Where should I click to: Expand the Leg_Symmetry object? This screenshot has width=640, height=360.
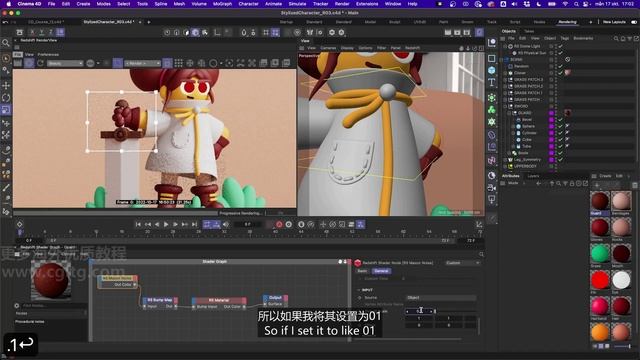pyautogui.click(x=505, y=160)
